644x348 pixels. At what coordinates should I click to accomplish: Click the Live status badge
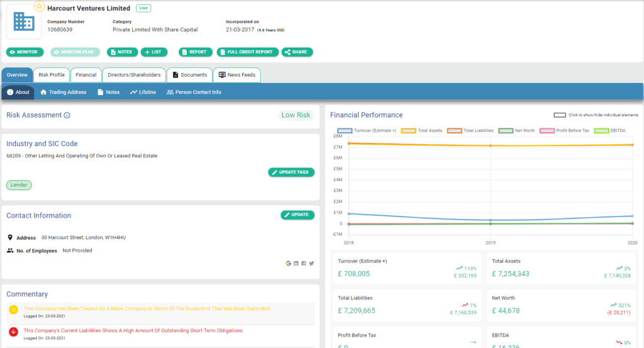coord(143,8)
